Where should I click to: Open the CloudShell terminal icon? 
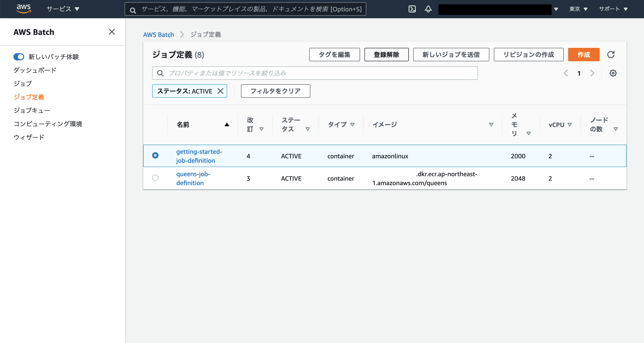coord(412,9)
